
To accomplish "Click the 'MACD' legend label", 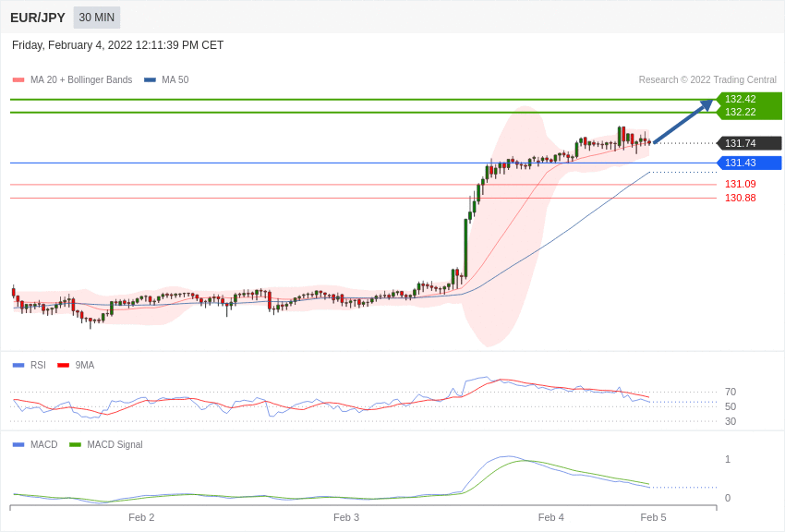I will [x=44, y=444].
